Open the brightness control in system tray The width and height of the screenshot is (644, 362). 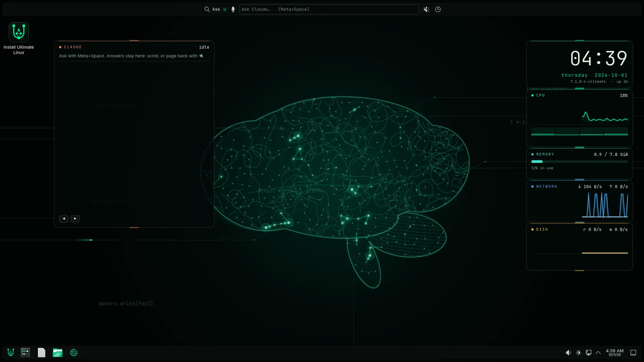(578, 353)
